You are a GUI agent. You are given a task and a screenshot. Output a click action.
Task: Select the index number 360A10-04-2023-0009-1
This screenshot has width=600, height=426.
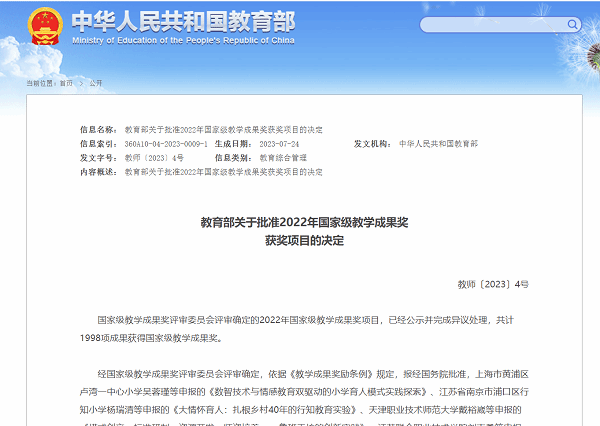[x=166, y=144]
